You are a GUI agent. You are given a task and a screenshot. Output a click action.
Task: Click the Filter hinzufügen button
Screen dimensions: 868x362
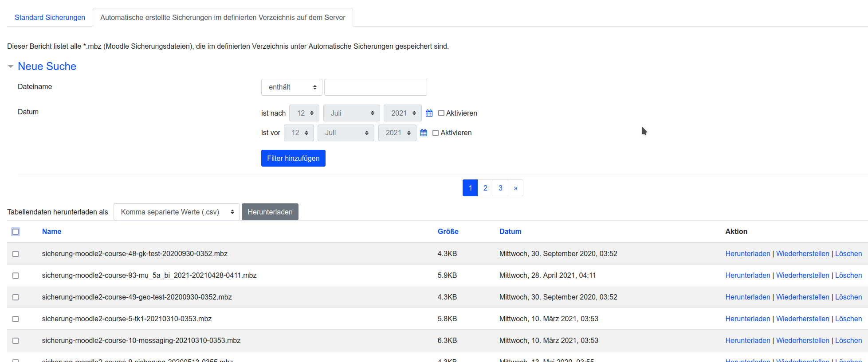pyautogui.click(x=293, y=159)
